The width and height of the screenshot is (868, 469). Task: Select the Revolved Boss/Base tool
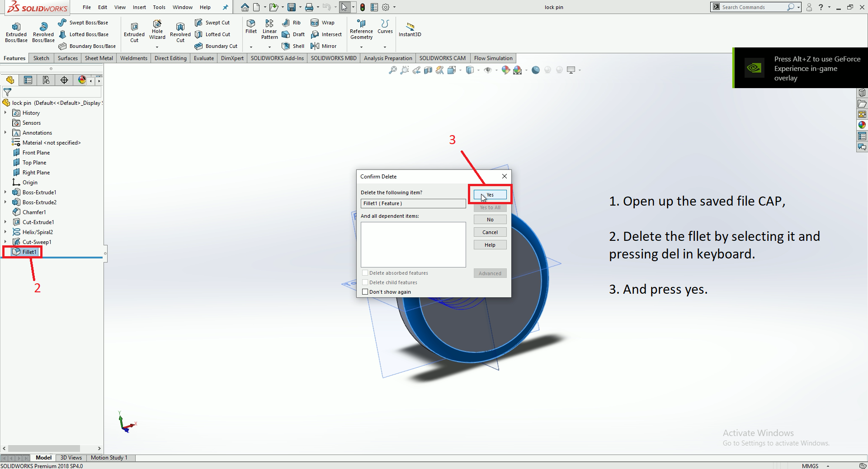pos(43,33)
